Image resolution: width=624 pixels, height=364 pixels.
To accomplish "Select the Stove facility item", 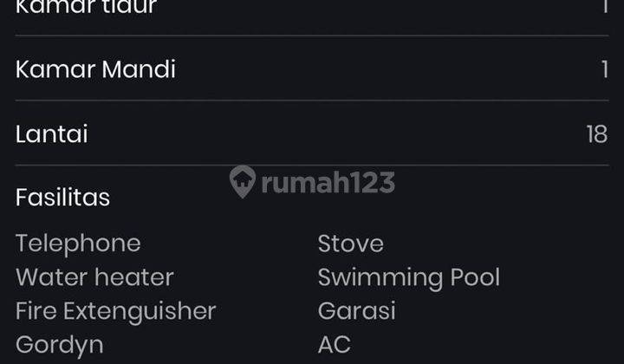I will [351, 244].
